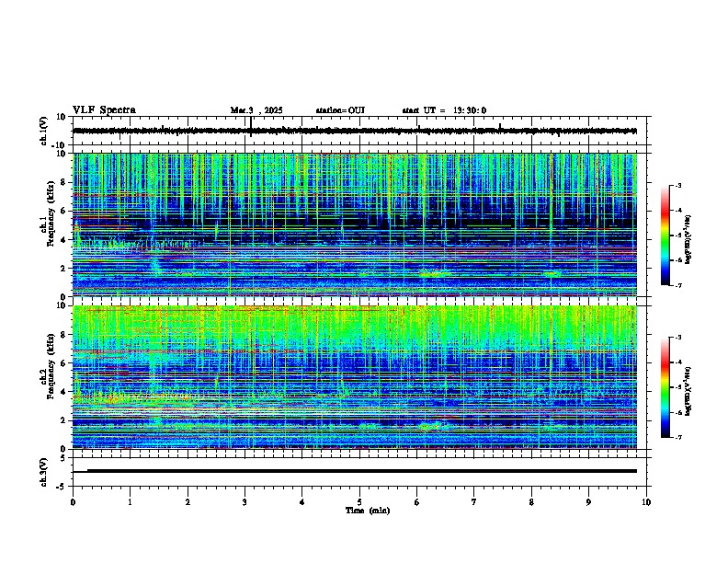Click the time-axis tick label "7"
The width and height of the screenshot is (728, 563).
coord(474,502)
